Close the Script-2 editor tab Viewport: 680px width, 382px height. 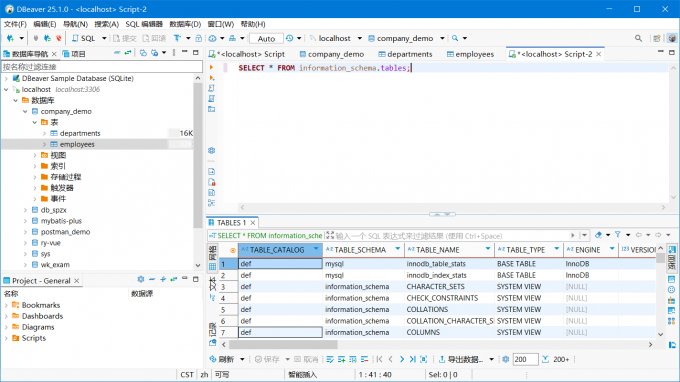(598, 54)
